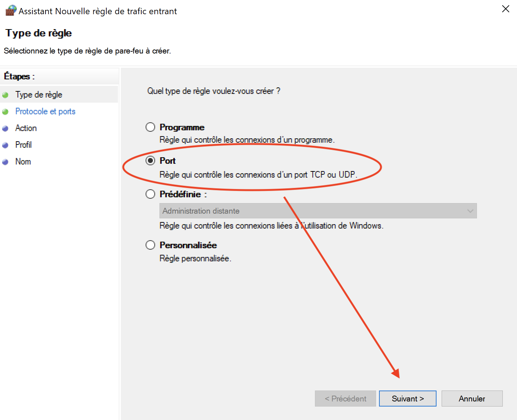Image resolution: width=517 pixels, height=420 pixels.
Task: Click green bullet beside Protocole et ports
Action: point(5,112)
